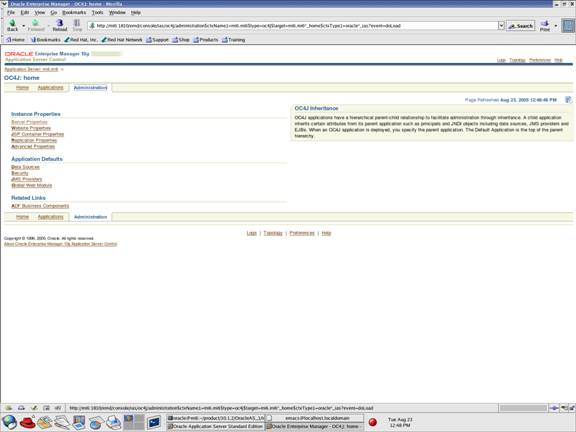Open the Bookmarks menu

coord(74,12)
